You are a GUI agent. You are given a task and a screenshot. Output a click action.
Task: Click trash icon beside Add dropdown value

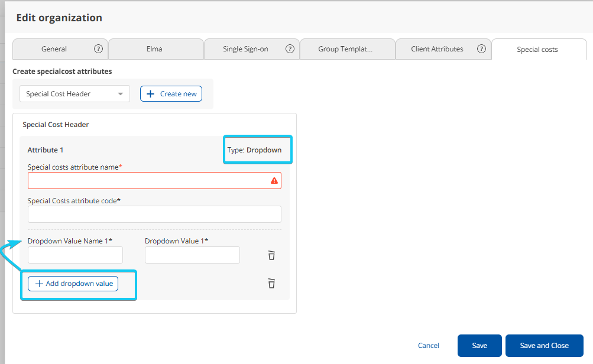click(271, 283)
